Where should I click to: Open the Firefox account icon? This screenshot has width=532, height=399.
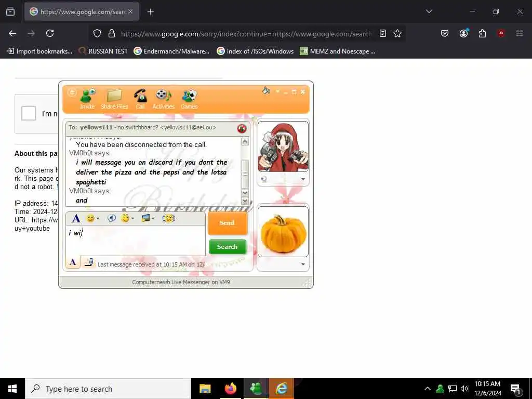point(464,33)
